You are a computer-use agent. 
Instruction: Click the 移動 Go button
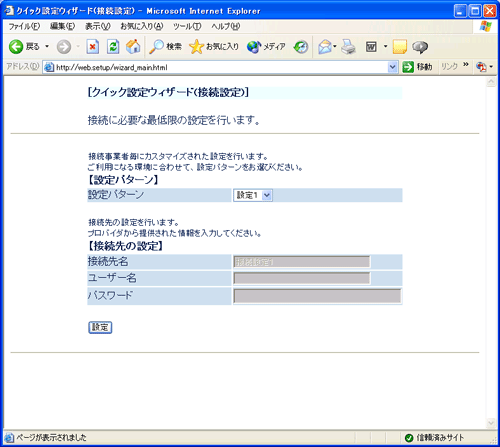[x=417, y=67]
